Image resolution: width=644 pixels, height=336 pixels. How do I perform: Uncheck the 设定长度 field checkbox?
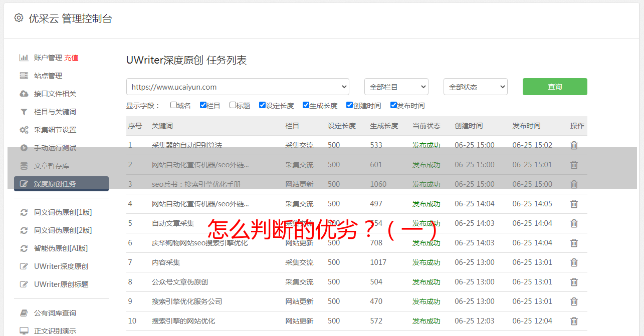(262, 105)
